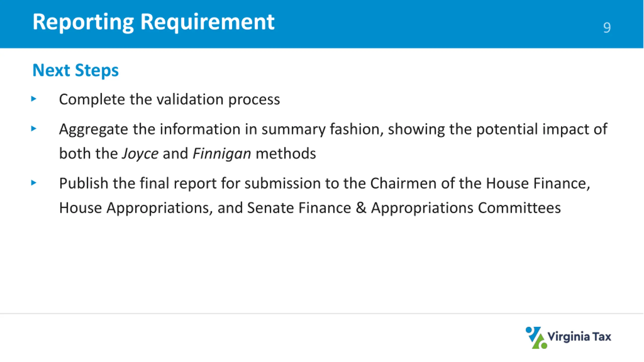Select the bullet arrow beside "Aggregate the information"
This screenshot has height=362, width=644.
[34, 129]
